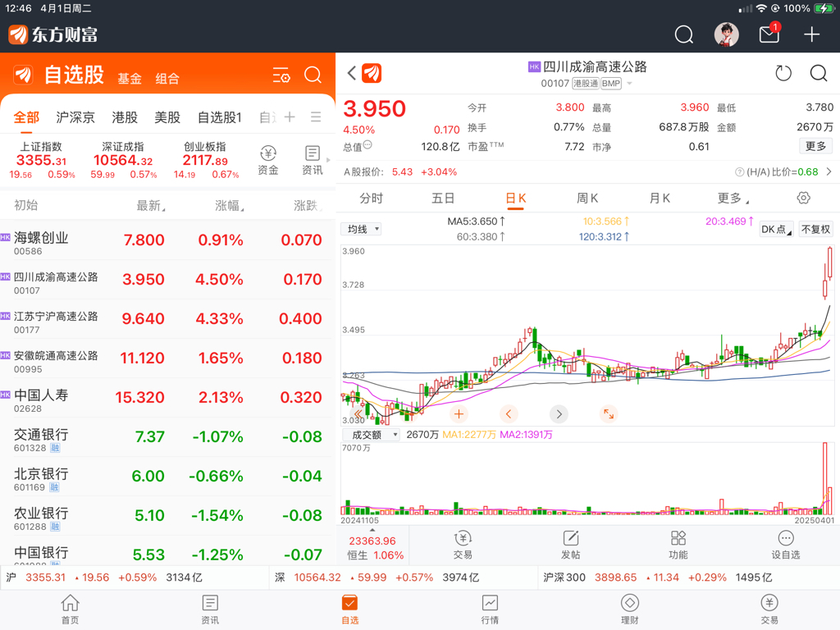Open 农业银行 stock row
The width and height of the screenshot is (840, 630).
[167, 516]
